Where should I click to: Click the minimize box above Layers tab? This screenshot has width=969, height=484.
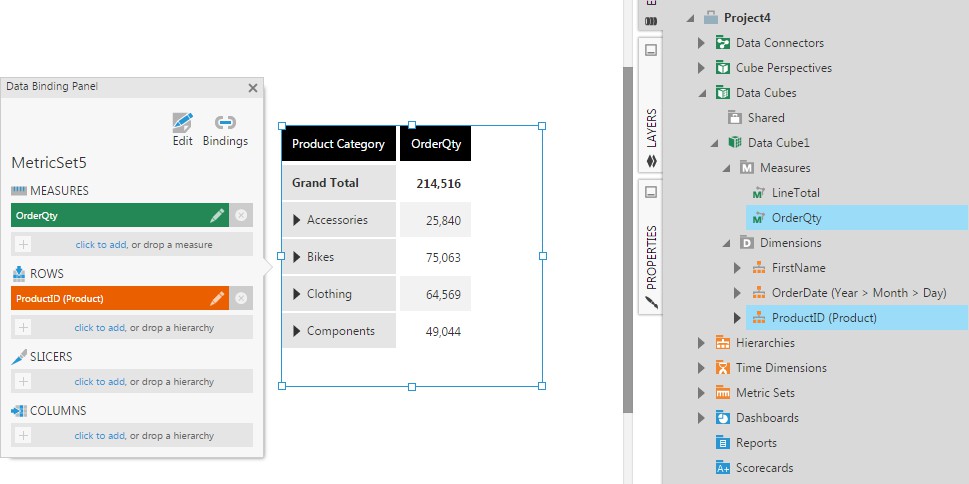[650, 51]
